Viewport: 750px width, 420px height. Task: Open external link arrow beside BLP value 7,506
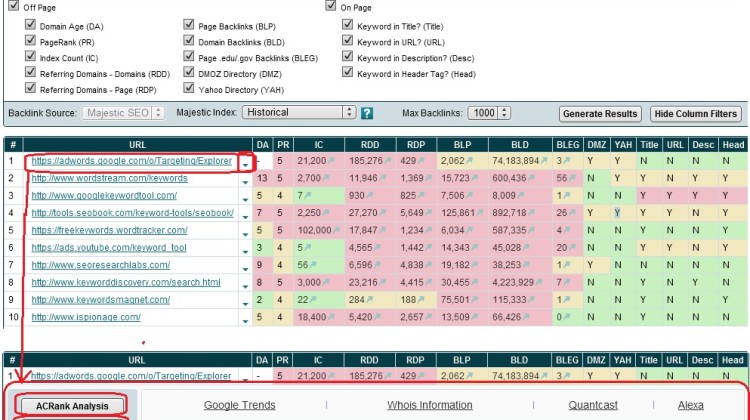[x=469, y=196]
